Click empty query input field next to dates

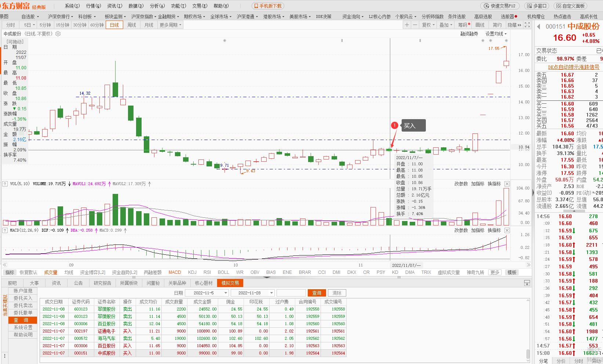click(x=291, y=293)
